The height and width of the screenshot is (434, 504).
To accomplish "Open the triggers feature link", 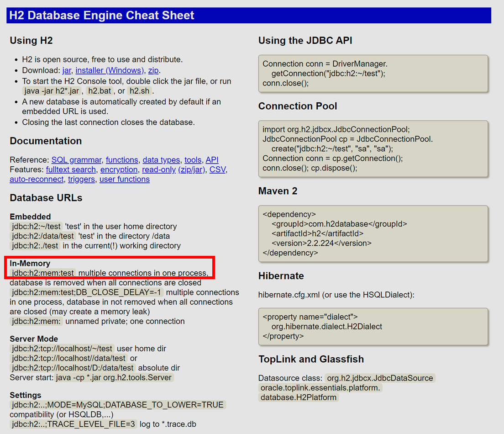I will (81, 179).
